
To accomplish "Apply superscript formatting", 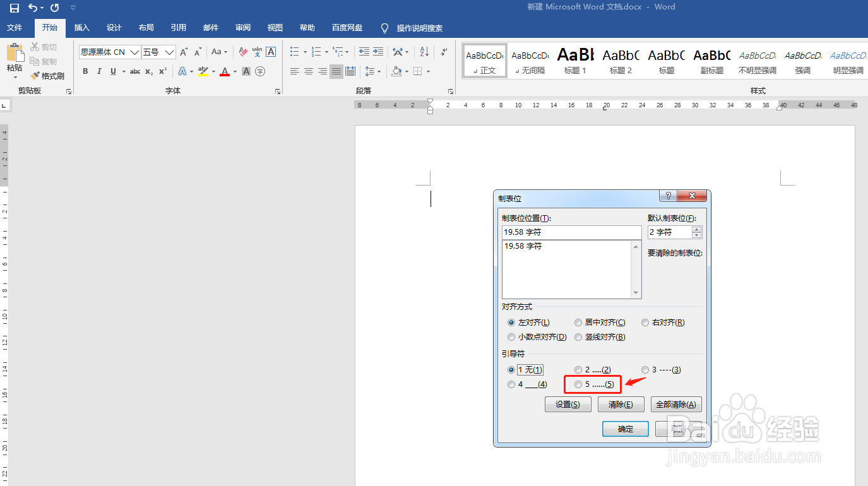I will point(163,71).
